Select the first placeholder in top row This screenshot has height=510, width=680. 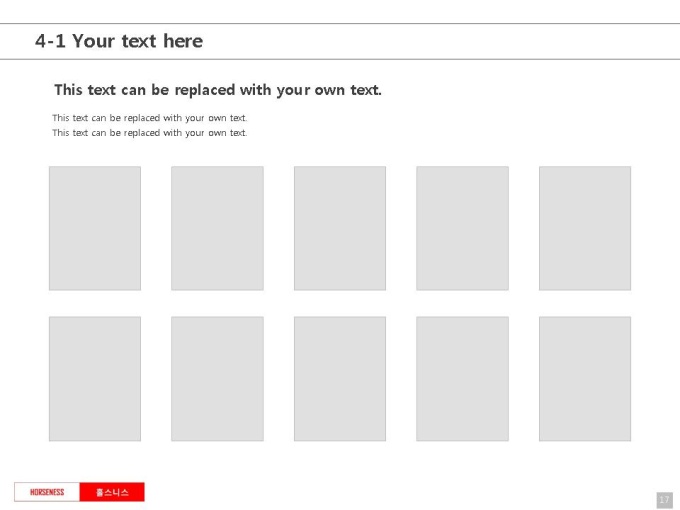pyautogui.click(x=95, y=228)
